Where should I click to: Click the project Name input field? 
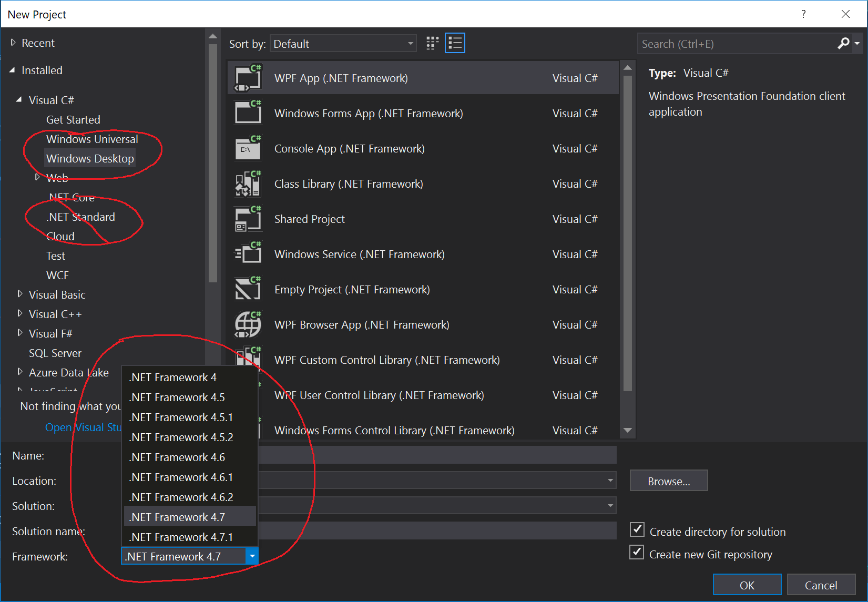point(437,455)
